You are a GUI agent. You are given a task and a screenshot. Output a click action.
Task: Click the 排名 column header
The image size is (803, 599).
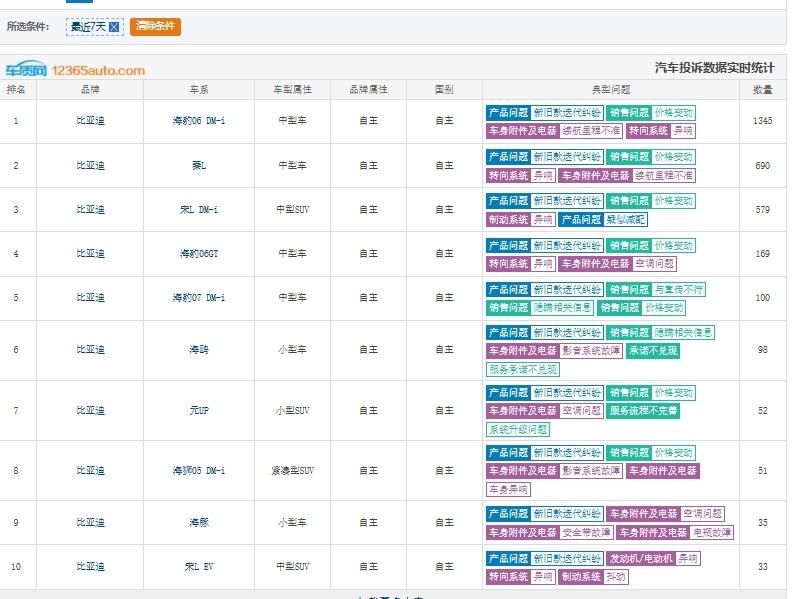16,90
